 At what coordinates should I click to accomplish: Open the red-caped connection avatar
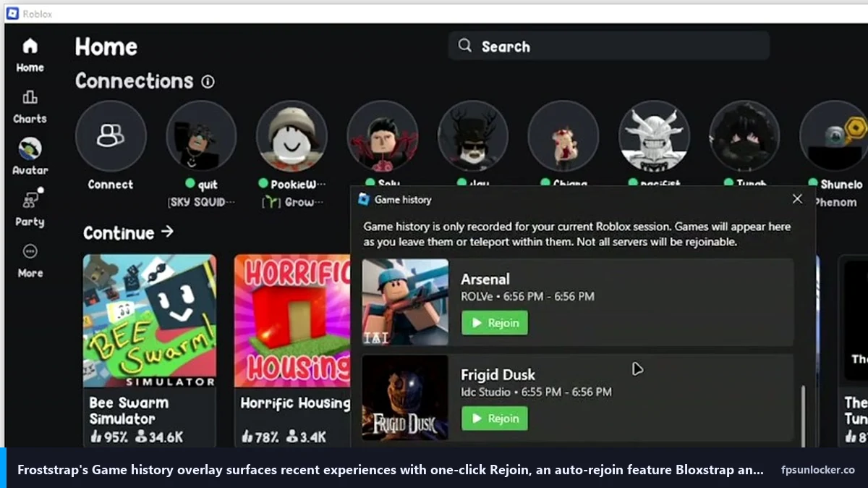[382, 135]
